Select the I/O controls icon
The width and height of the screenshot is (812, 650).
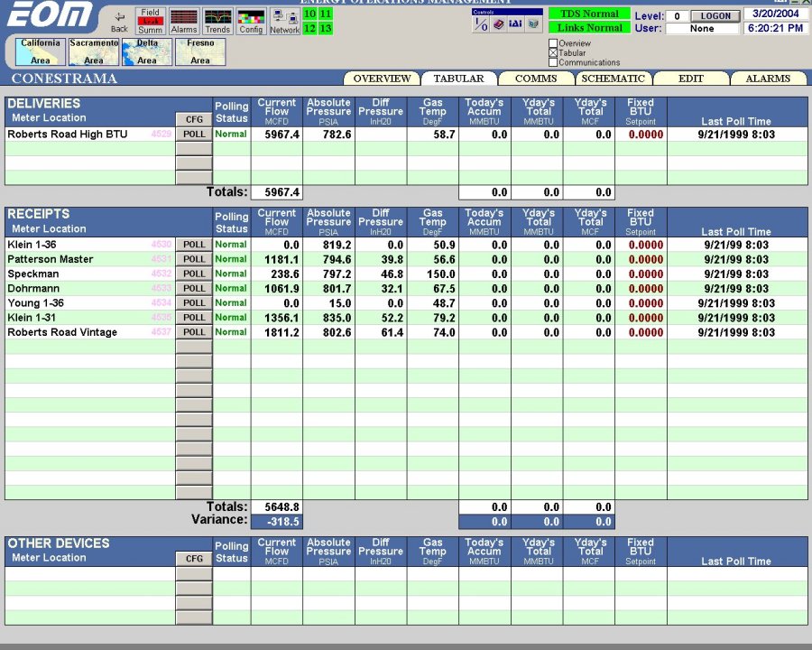[481, 24]
